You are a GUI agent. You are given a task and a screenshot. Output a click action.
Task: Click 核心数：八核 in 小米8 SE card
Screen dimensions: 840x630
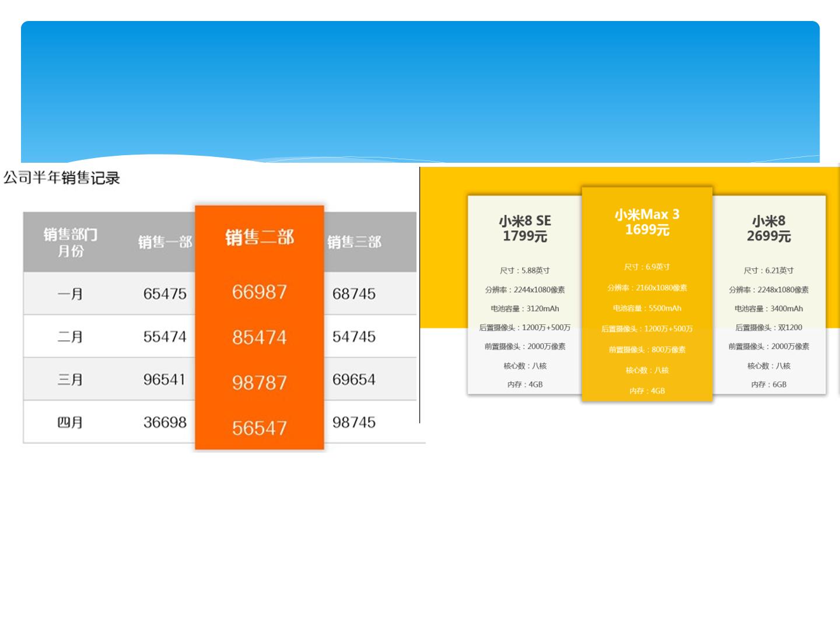pyautogui.click(x=525, y=366)
